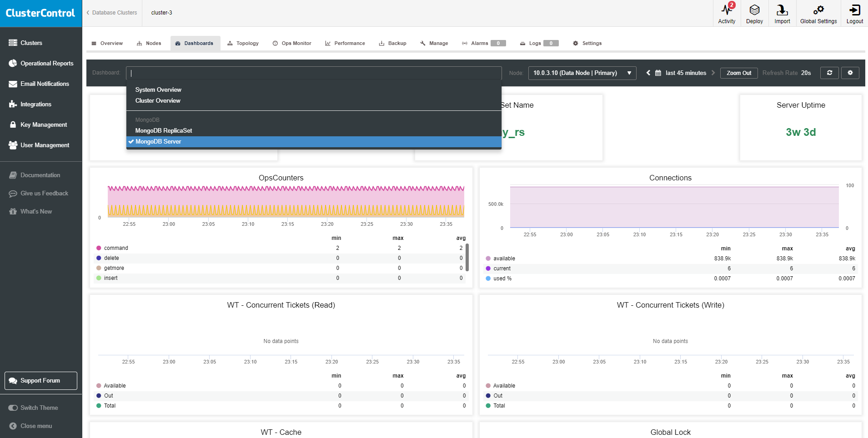Toggle the used % legend
Screen dimensions: 868x438
click(x=498, y=279)
